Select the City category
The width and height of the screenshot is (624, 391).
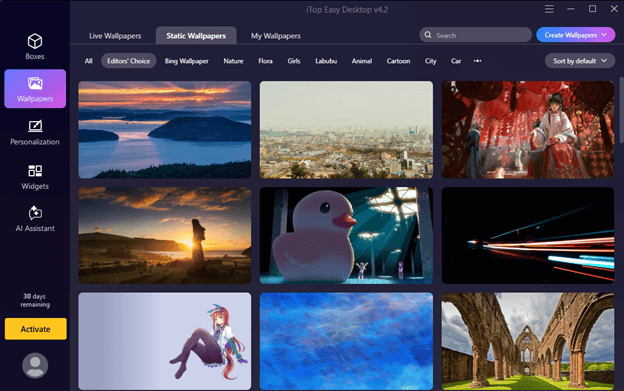[x=431, y=61]
